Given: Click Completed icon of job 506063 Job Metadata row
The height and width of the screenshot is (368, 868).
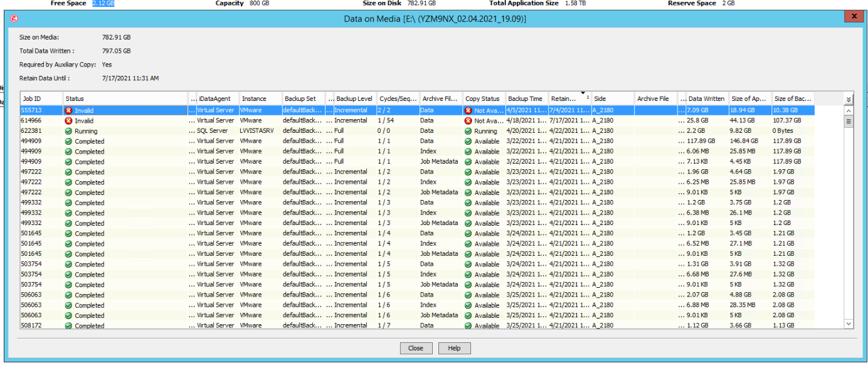Looking at the screenshot, I should pos(69,315).
